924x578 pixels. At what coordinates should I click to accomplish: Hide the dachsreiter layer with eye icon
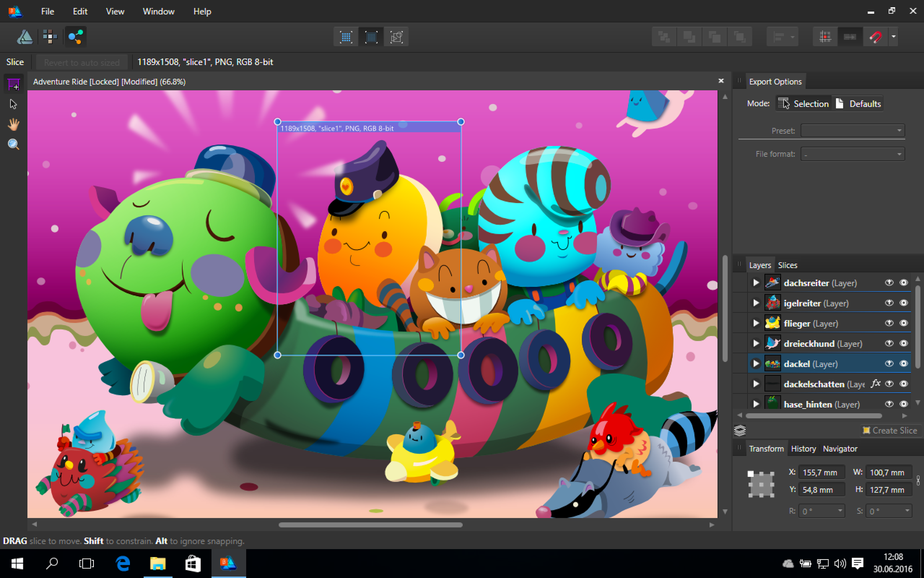coord(904,283)
